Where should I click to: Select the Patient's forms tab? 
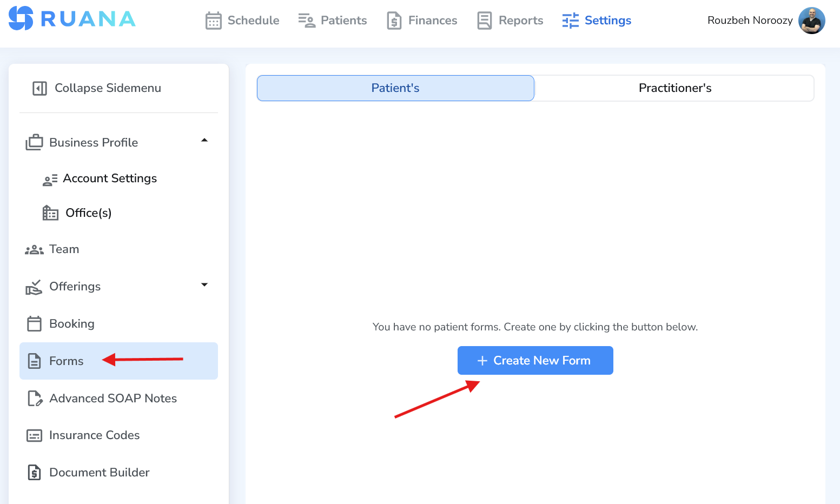click(x=395, y=88)
